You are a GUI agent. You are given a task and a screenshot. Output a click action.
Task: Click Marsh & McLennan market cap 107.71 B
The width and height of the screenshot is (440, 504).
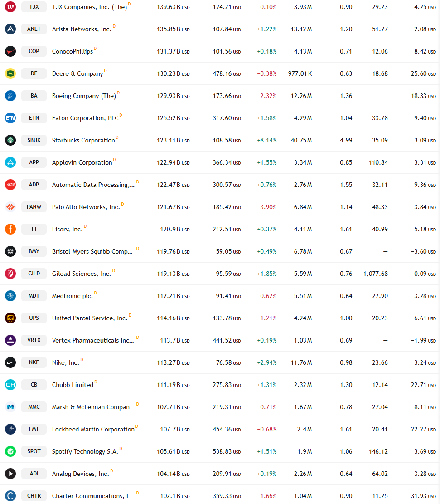173,407
